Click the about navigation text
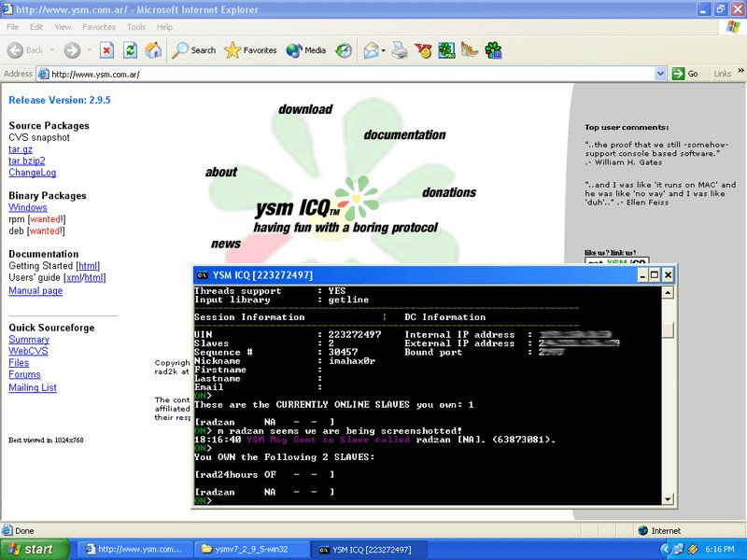Image resolution: width=747 pixels, height=560 pixels. [x=221, y=172]
